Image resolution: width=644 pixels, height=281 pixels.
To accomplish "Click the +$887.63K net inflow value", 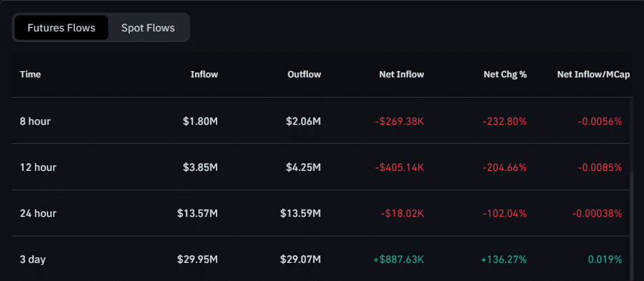I will click(398, 259).
